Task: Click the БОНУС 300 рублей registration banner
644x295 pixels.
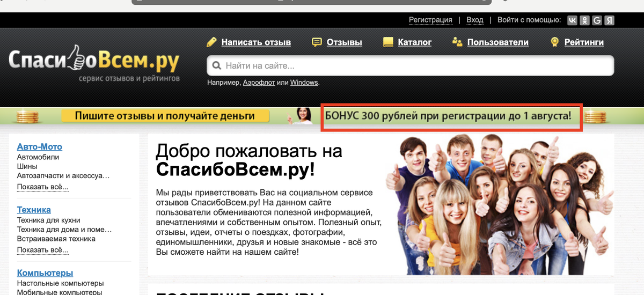Action: click(x=449, y=116)
